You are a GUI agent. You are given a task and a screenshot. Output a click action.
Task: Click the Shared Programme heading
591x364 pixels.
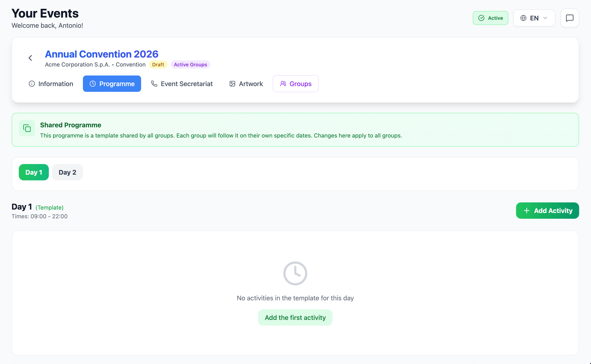click(71, 125)
